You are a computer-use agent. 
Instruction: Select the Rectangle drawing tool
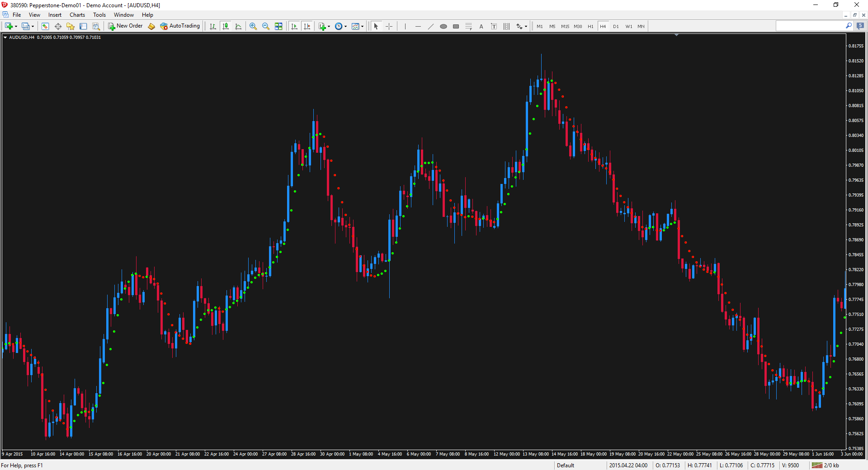456,26
